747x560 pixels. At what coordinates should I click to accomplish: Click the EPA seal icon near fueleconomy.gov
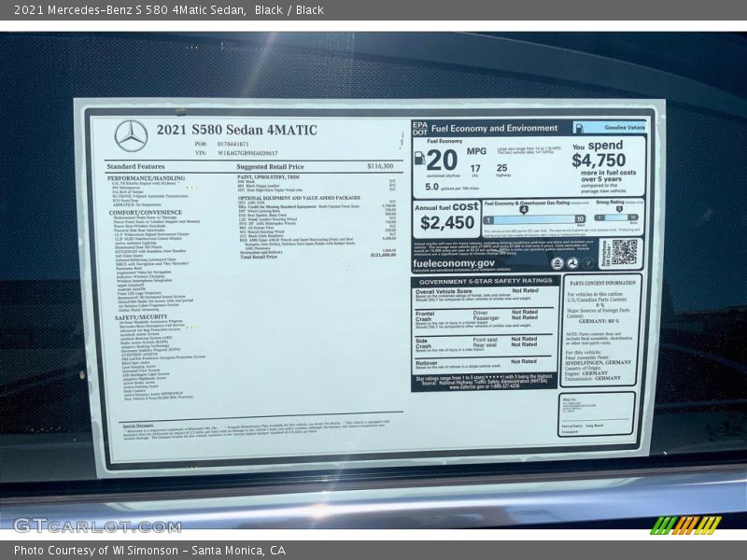[x=557, y=263]
